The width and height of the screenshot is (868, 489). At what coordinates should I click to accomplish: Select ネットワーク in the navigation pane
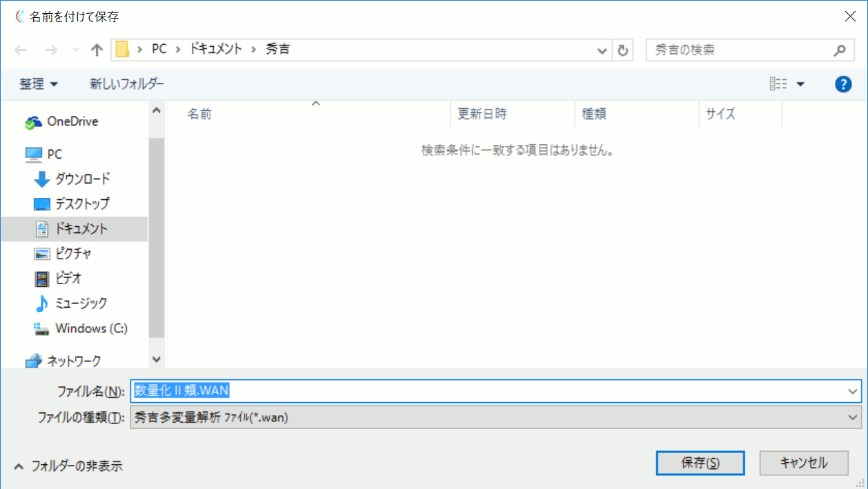point(74,361)
